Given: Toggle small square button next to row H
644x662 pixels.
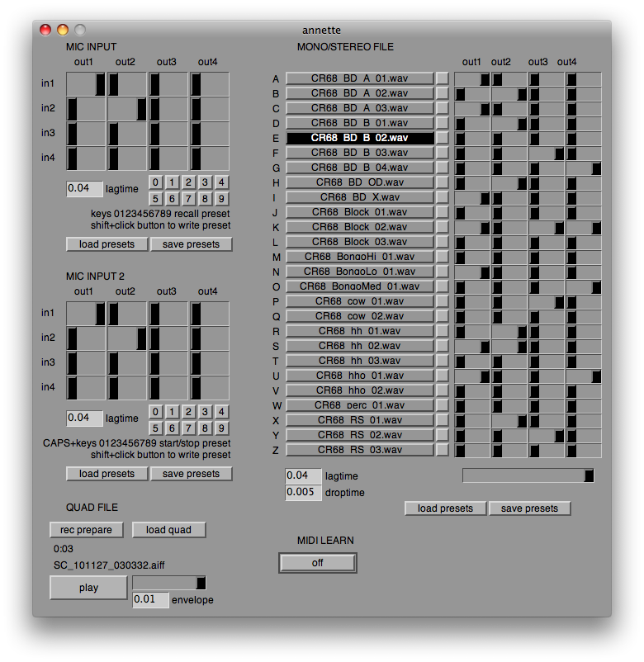Looking at the screenshot, I should point(443,182).
